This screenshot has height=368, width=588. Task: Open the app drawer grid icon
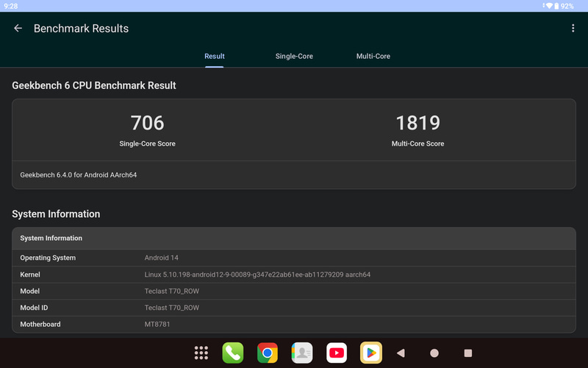[x=201, y=353]
